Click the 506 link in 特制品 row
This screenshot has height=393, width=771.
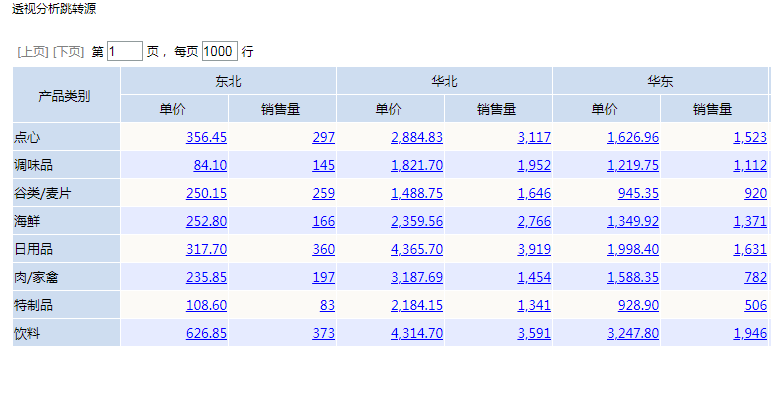coord(756,305)
